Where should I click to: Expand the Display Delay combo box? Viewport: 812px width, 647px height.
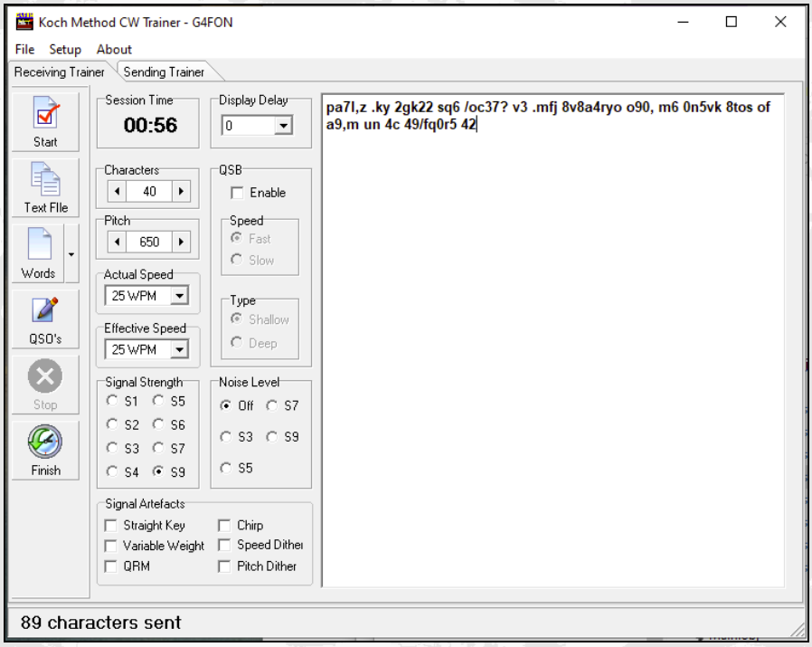(283, 127)
